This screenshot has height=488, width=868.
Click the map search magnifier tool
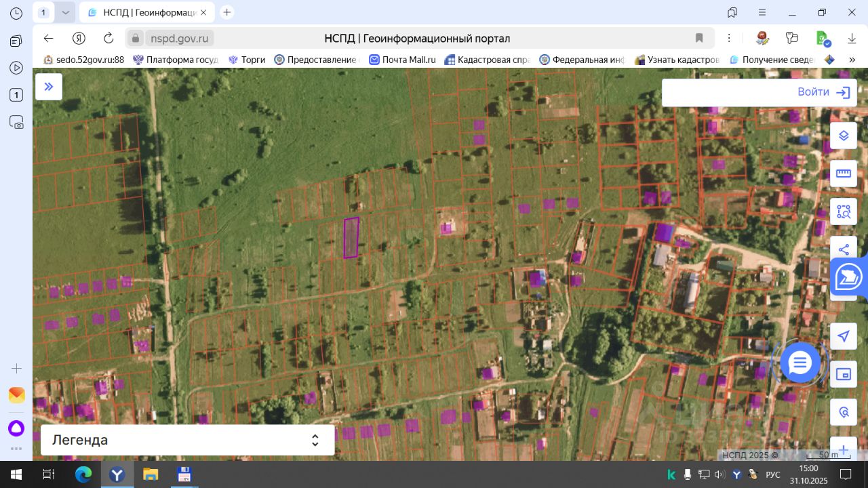point(844,412)
